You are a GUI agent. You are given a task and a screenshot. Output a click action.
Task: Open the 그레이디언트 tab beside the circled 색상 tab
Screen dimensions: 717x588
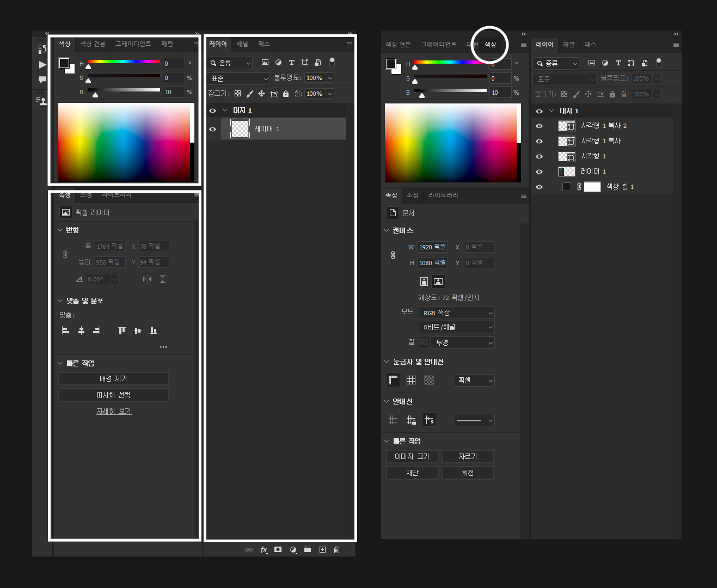point(439,45)
